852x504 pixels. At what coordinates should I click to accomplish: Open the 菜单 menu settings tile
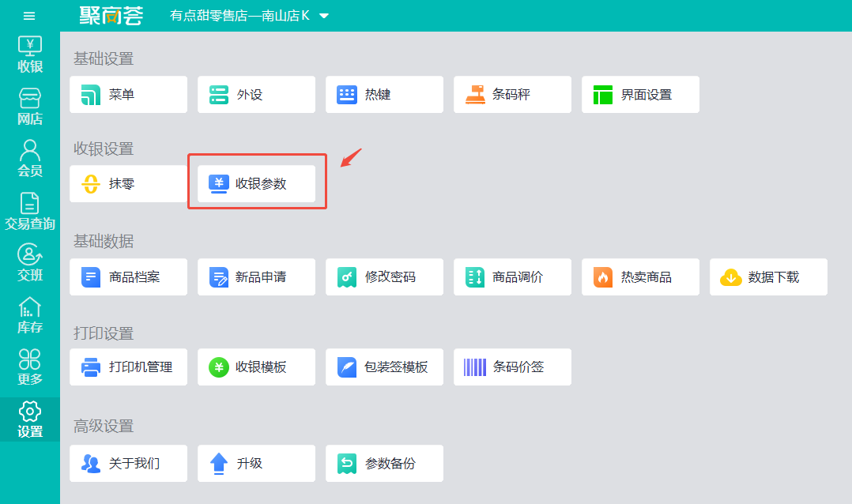pyautogui.click(x=128, y=95)
